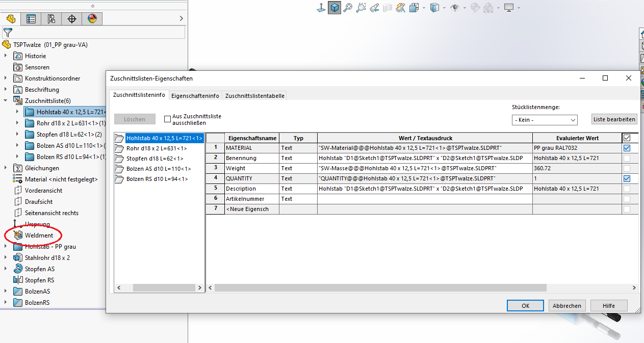Screen dimensions: 644x343
Task: Select the Vorderansicht plane
Action: 43,191
